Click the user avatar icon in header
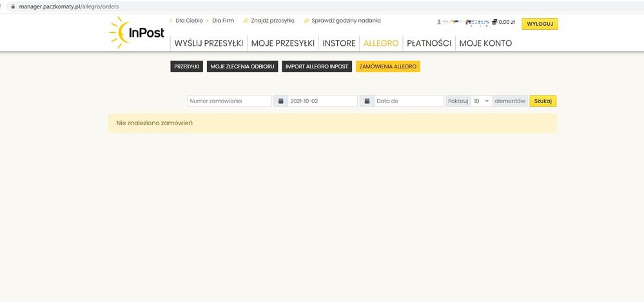Viewport: 644px width, 302px height. 439,22
